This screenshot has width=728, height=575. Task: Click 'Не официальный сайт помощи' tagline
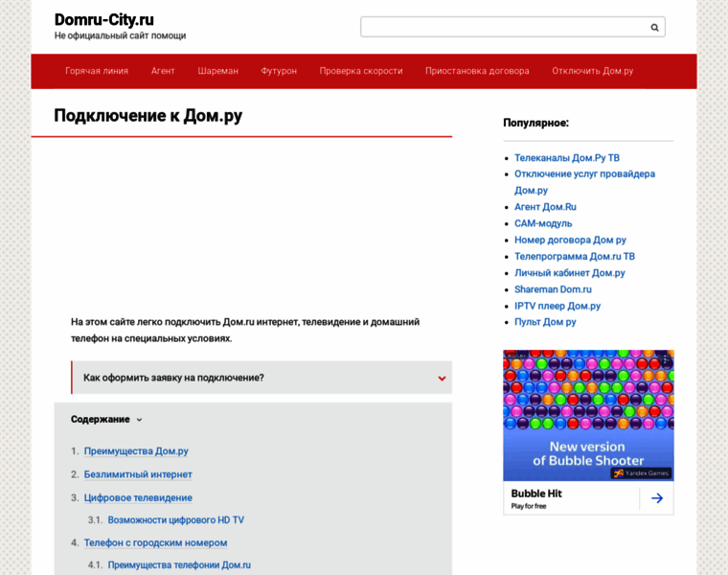pyautogui.click(x=120, y=35)
